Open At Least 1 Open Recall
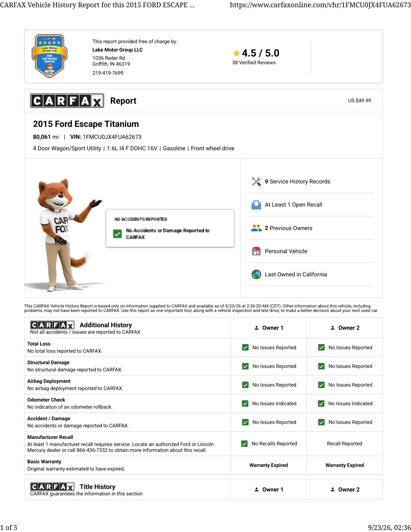411x532 pixels. pos(312,205)
